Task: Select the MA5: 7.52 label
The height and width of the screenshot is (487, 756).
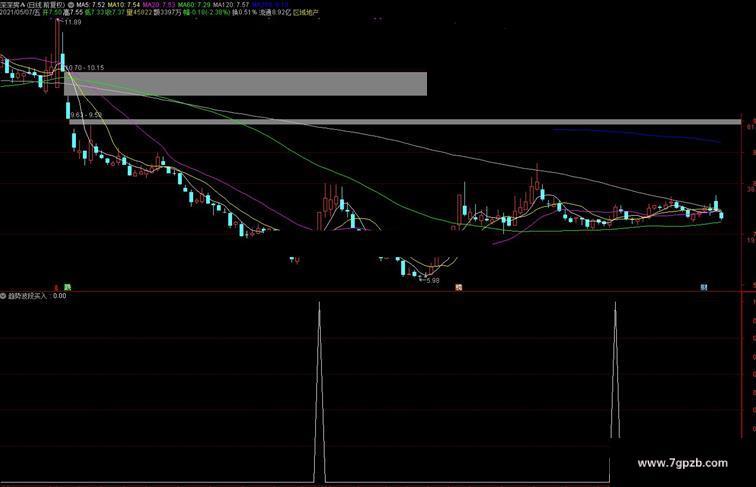Action: (91, 4)
